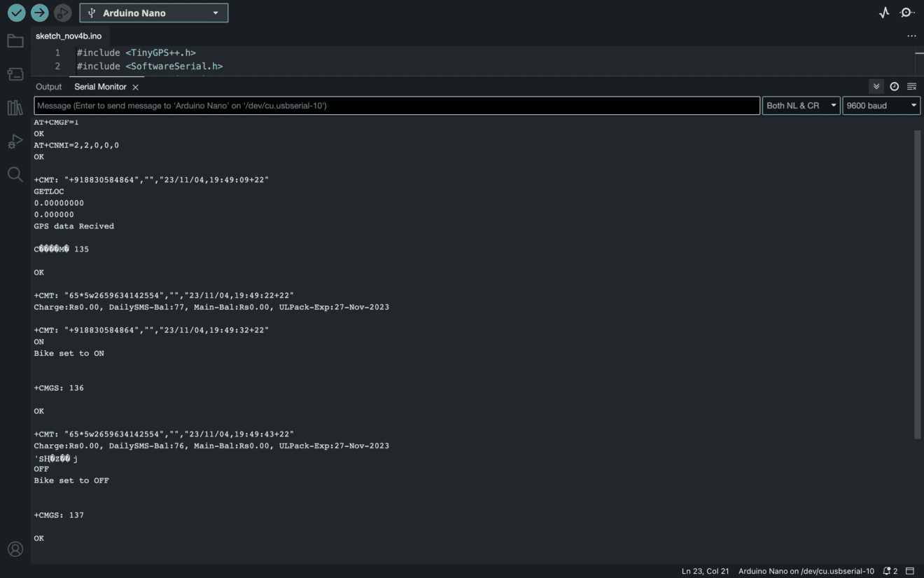Upload the sketch with arrow button
This screenshot has height=578, width=924.
(40, 13)
